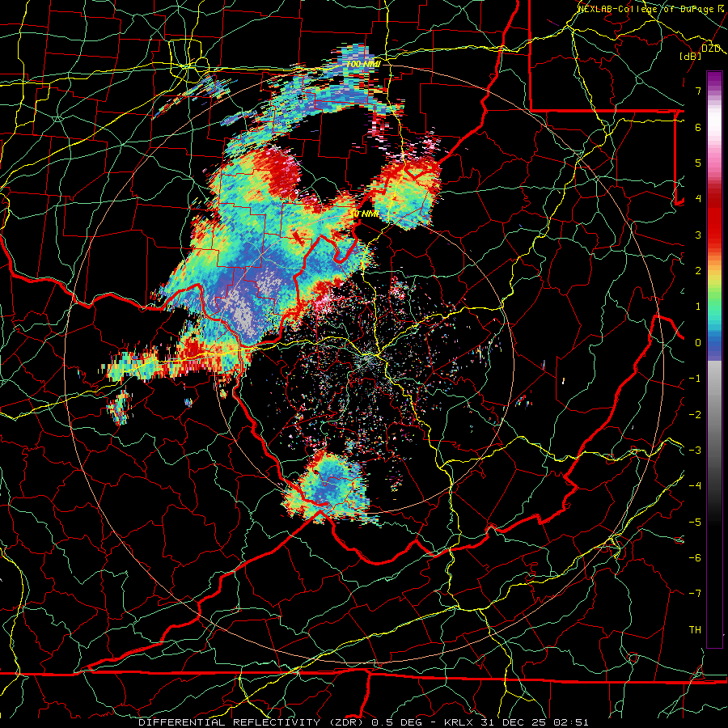Click the "2" value on the color scale
The height and width of the screenshot is (728, 728).
point(698,271)
